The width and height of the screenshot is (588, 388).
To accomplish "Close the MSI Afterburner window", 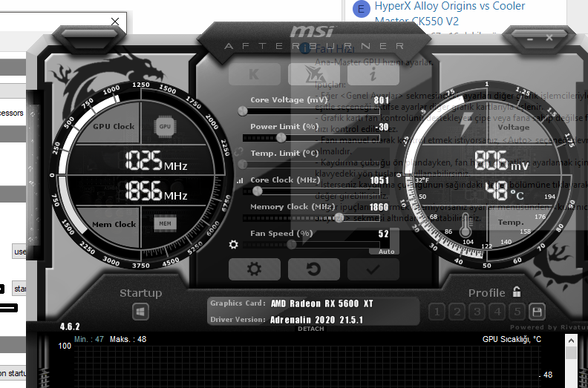I will tap(549, 38).
